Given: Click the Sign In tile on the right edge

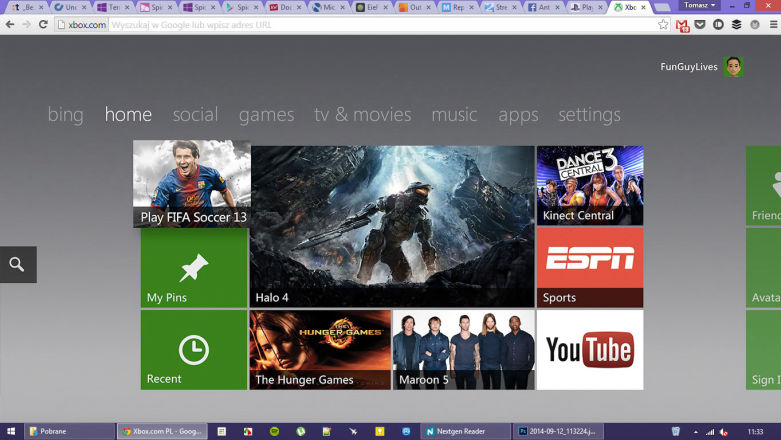Looking at the screenshot, I should (x=764, y=350).
